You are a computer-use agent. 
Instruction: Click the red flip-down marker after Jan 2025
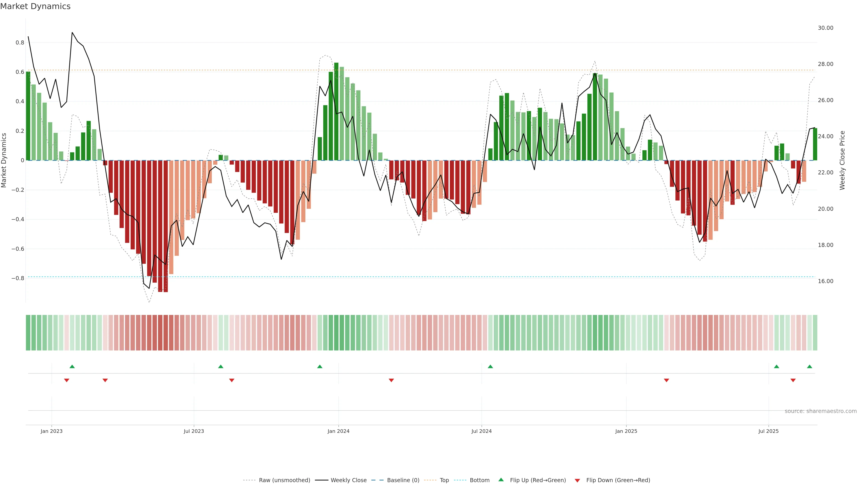666,380
